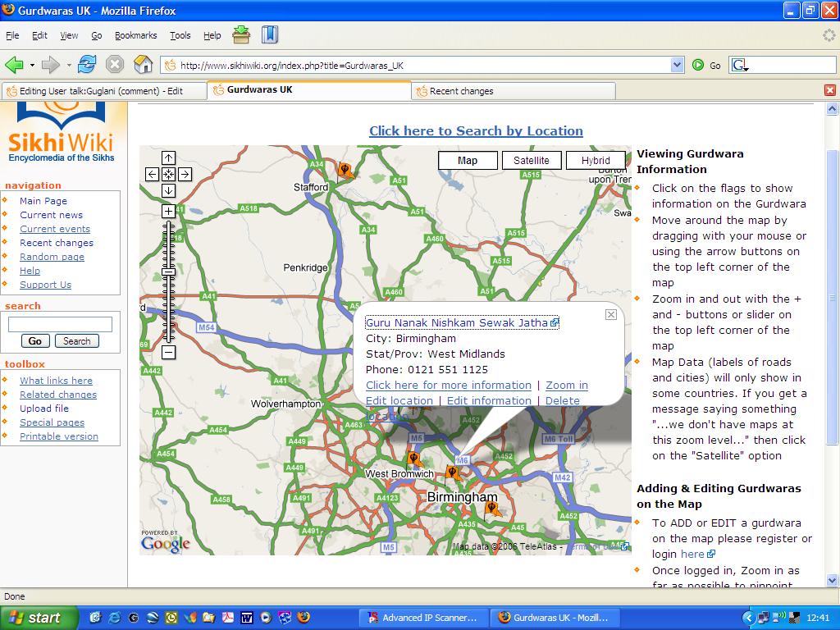The width and height of the screenshot is (840, 630).
Task: Open Support Us link
Action: pos(46,285)
